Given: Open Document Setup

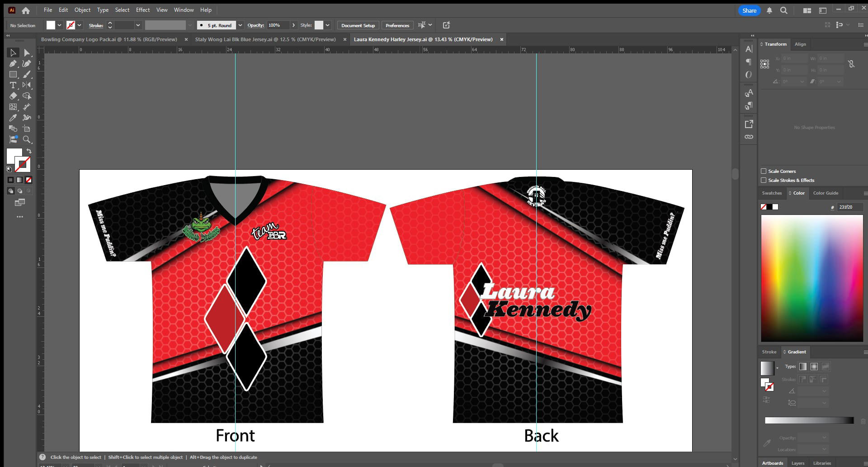Looking at the screenshot, I should coord(358,25).
